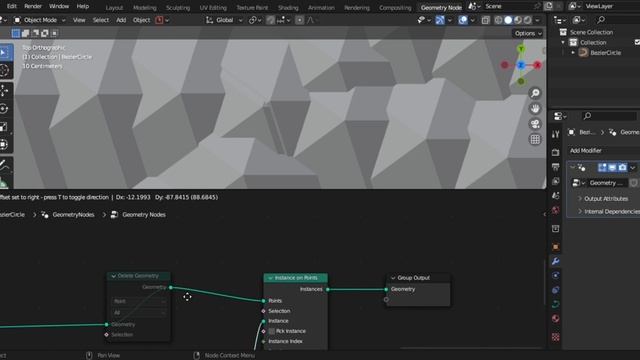
Task: Click the red X axis on gizmo
Action: coord(538,65)
